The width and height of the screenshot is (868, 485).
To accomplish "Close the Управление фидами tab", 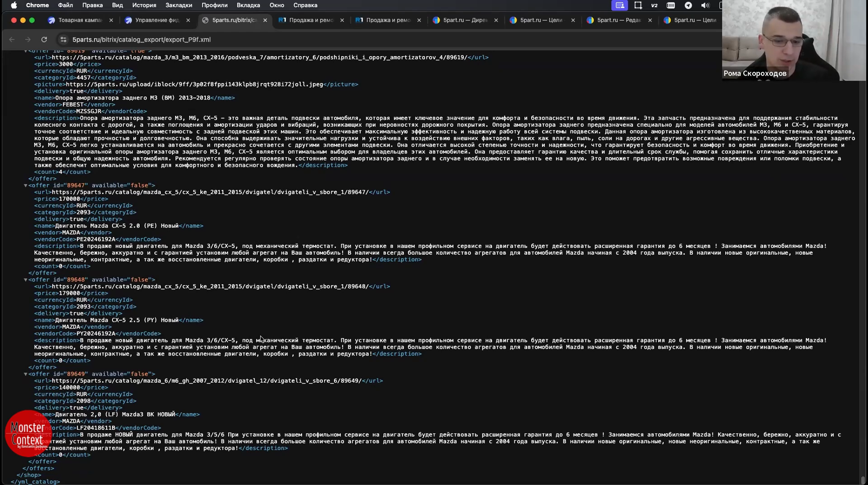I will [188, 20].
